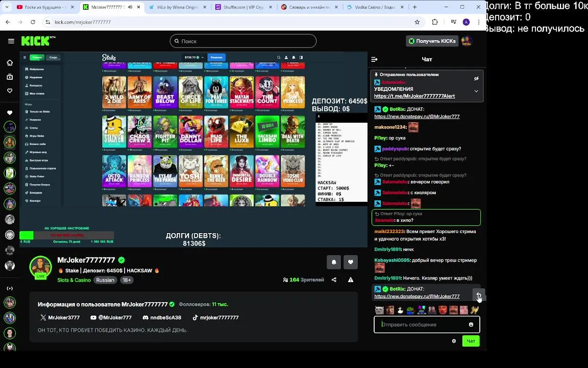Open the Slots & Casino category
This screenshot has height=368, width=588.
click(x=74, y=280)
